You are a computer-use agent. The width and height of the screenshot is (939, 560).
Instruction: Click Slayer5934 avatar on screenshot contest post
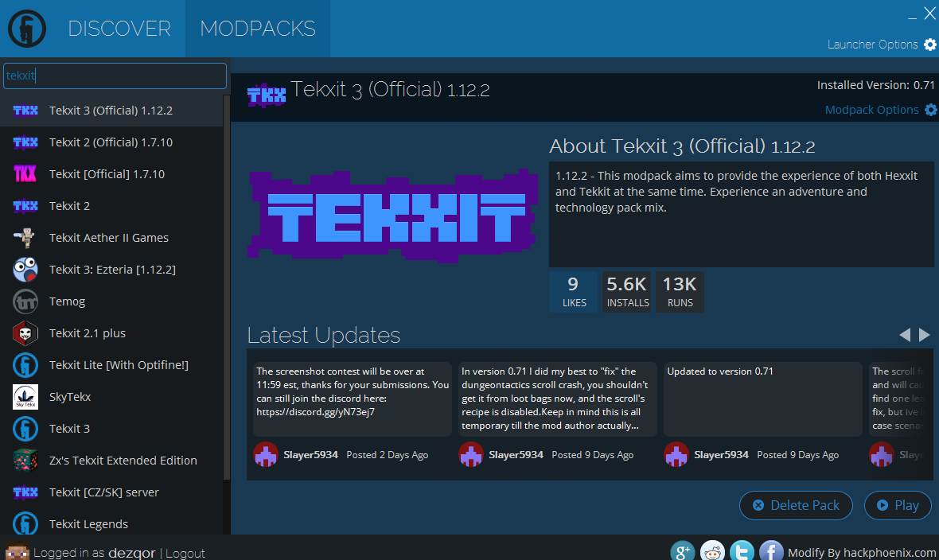coord(265,454)
